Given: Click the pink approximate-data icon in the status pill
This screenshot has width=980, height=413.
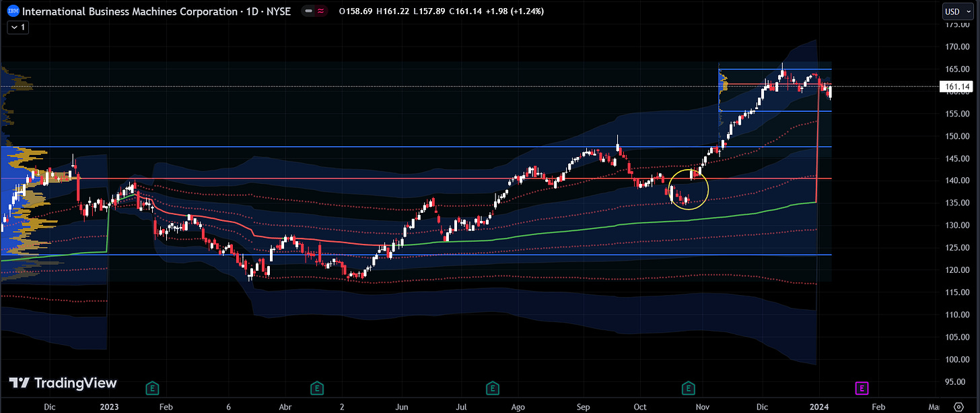Looking at the screenshot, I should pos(320,11).
